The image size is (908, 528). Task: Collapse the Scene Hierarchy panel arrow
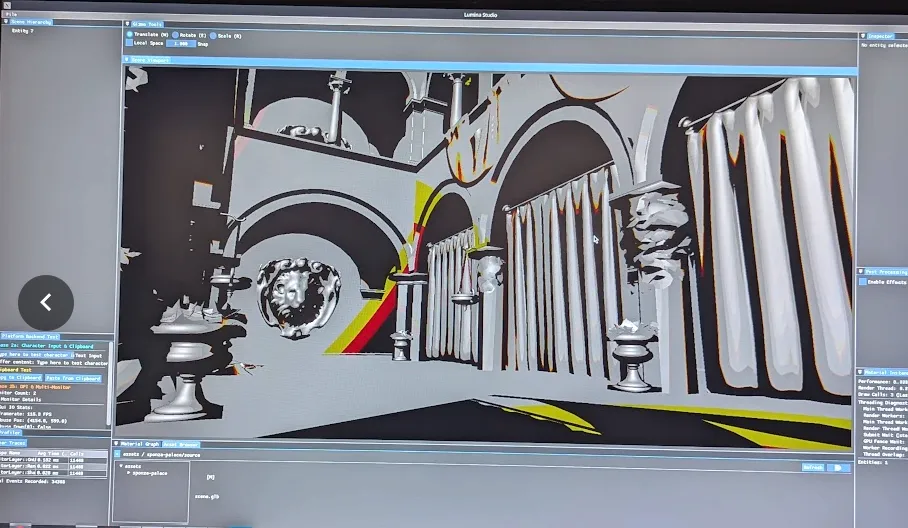click(6, 21)
